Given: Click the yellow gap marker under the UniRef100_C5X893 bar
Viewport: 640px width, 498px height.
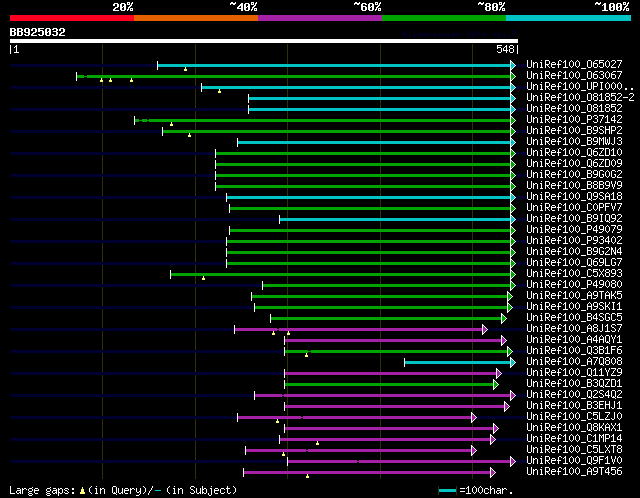Looking at the screenshot, I should (203, 278).
